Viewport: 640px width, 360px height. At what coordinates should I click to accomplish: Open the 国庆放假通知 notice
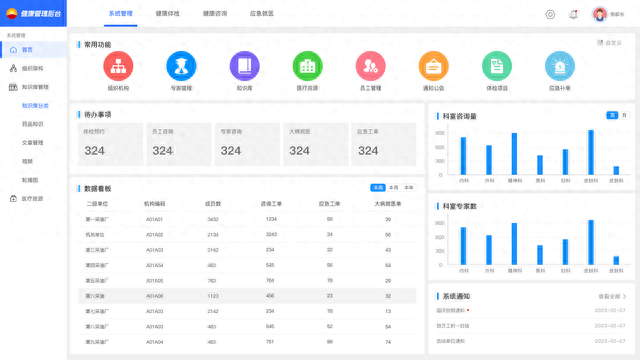[x=451, y=311]
